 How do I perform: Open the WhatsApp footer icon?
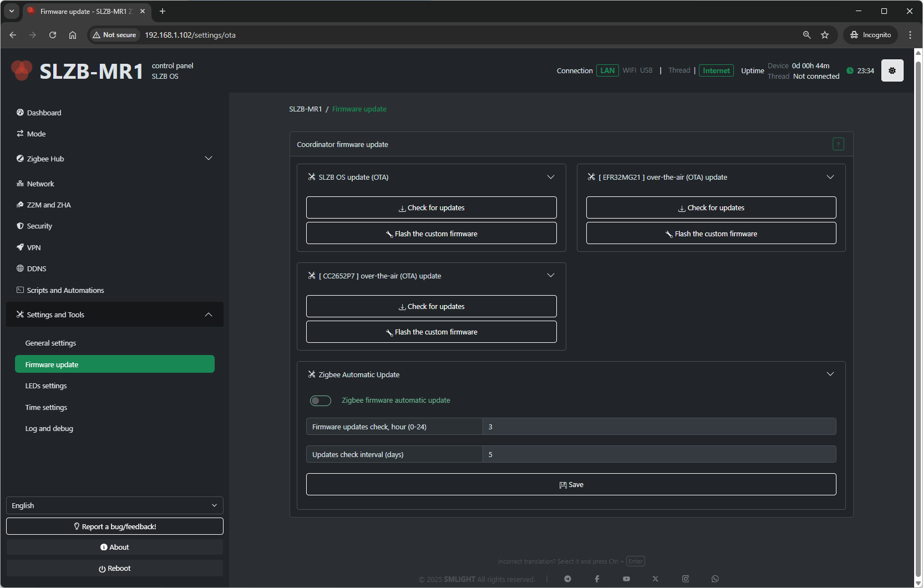(x=715, y=579)
